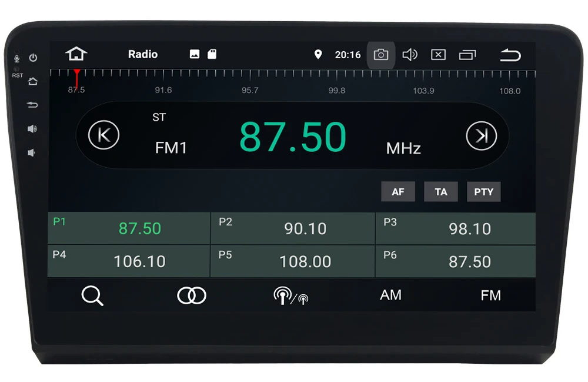Toggle stereo mode with the double-circle icon
Screen dimensions: 588x382
(192, 295)
